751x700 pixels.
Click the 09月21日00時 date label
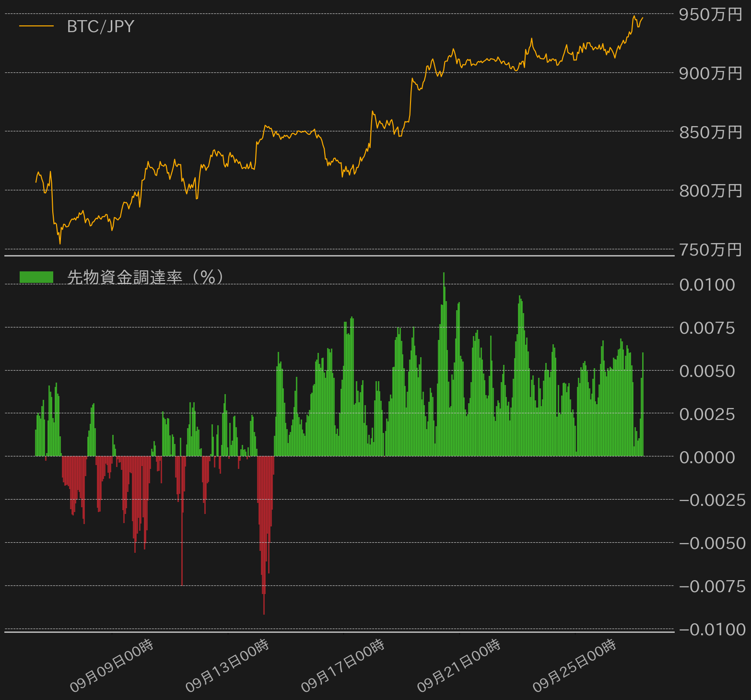459,666
